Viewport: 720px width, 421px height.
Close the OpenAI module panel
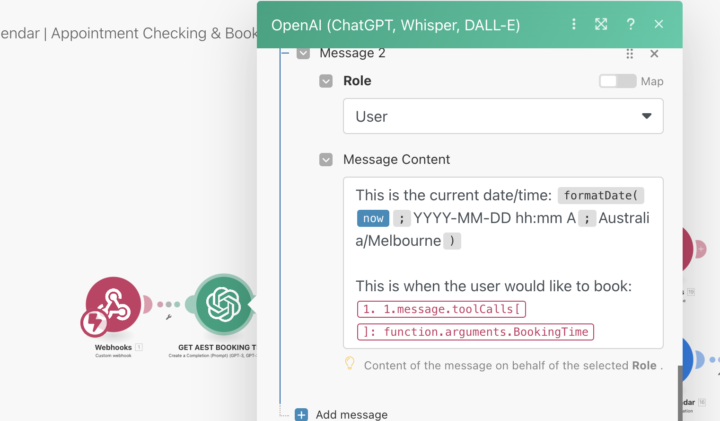(x=658, y=24)
